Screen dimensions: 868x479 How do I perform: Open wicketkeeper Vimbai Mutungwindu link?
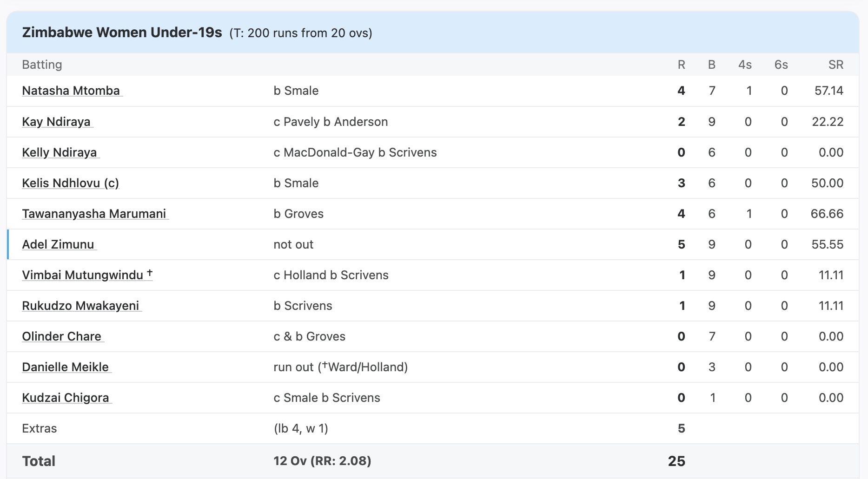click(83, 275)
